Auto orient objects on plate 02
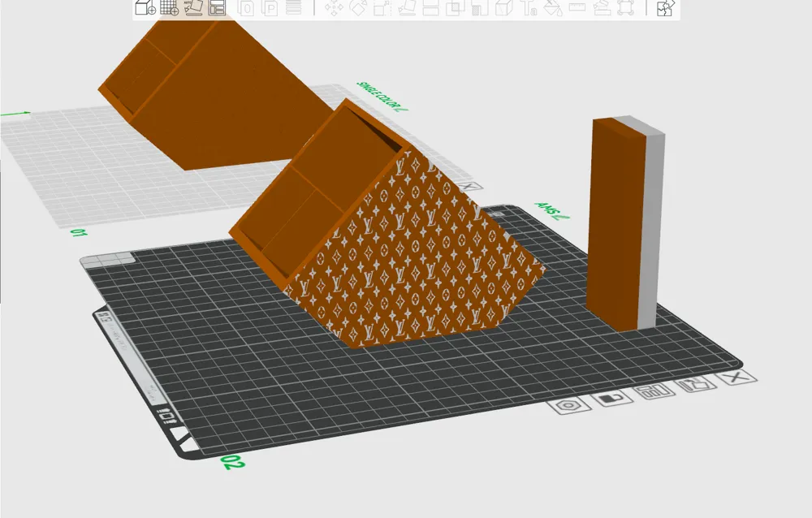 [696, 384]
